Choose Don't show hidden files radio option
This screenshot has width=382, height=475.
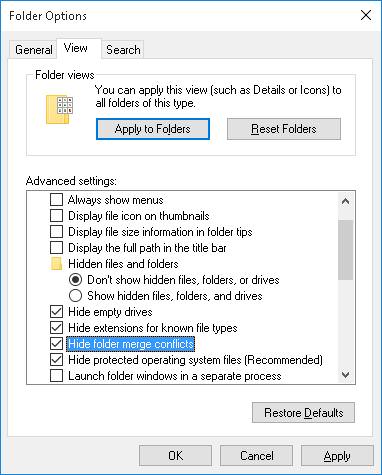(75, 280)
